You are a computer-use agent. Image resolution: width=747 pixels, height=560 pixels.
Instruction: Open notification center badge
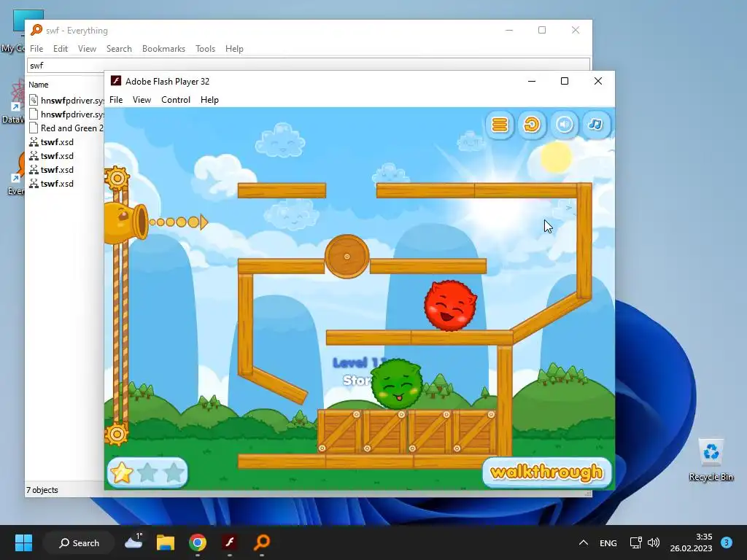727,542
